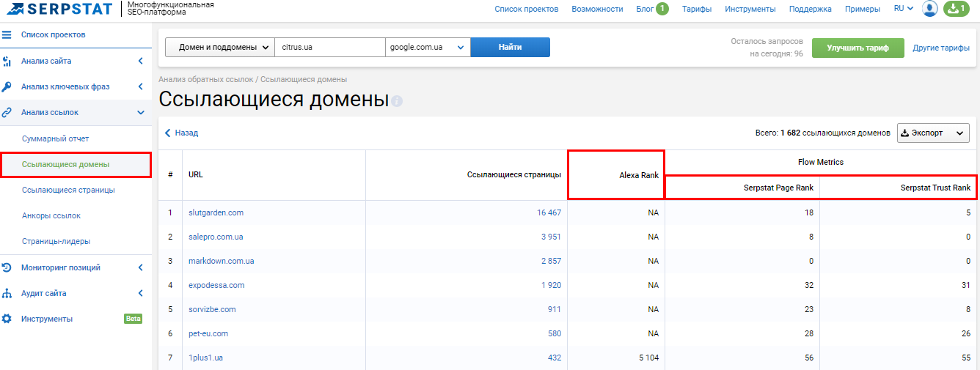980x370 pixels.
Task: Click the 5 104 Alexa Rank value
Action: 649,358
